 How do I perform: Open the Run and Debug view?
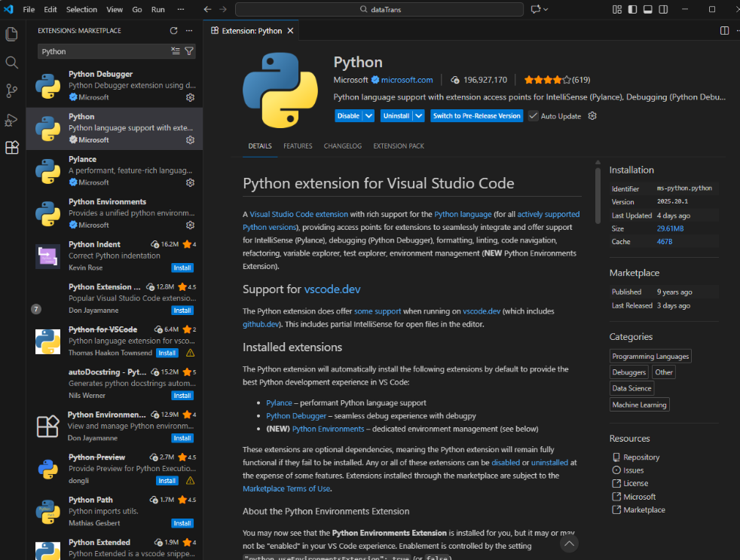coord(12,119)
